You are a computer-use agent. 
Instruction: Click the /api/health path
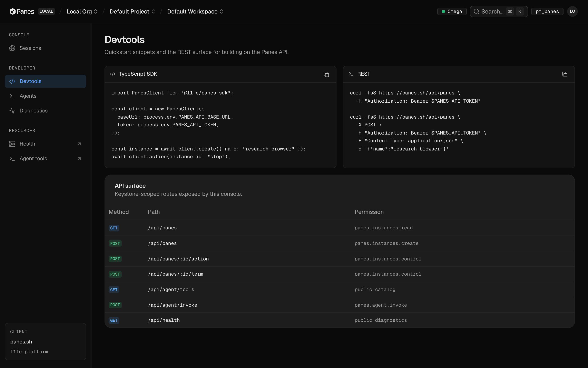point(164,320)
